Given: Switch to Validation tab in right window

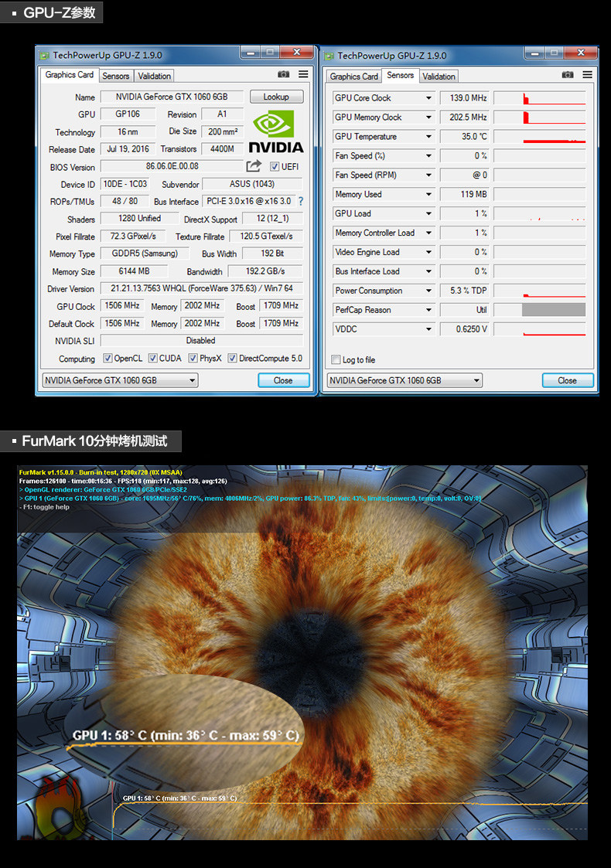Looking at the screenshot, I should (x=439, y=77).
